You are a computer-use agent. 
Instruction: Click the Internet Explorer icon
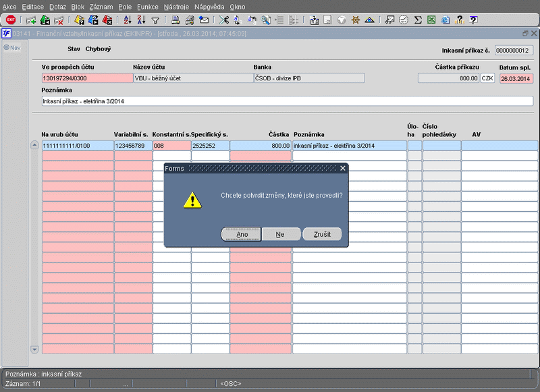pyautogui.click(x=446, y=20)
